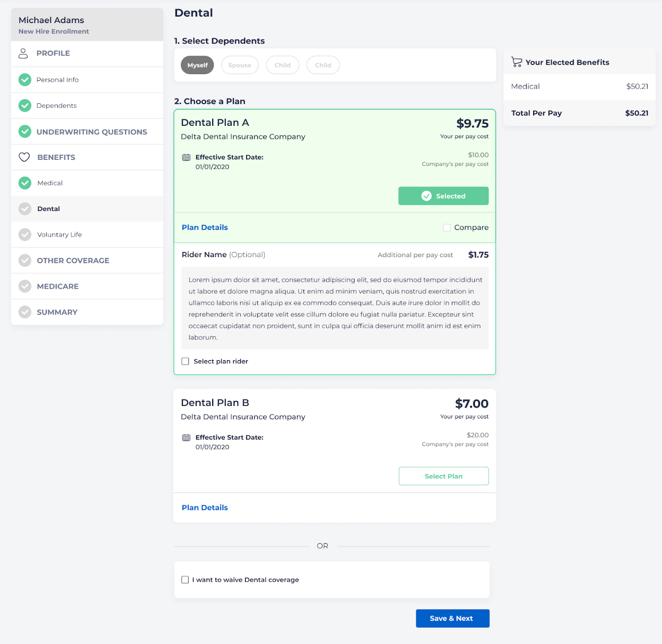Click Select Plan for Dental Plan B
This screenshot has width=662, height=644.
pyautogui.click(x=443, y=476)
